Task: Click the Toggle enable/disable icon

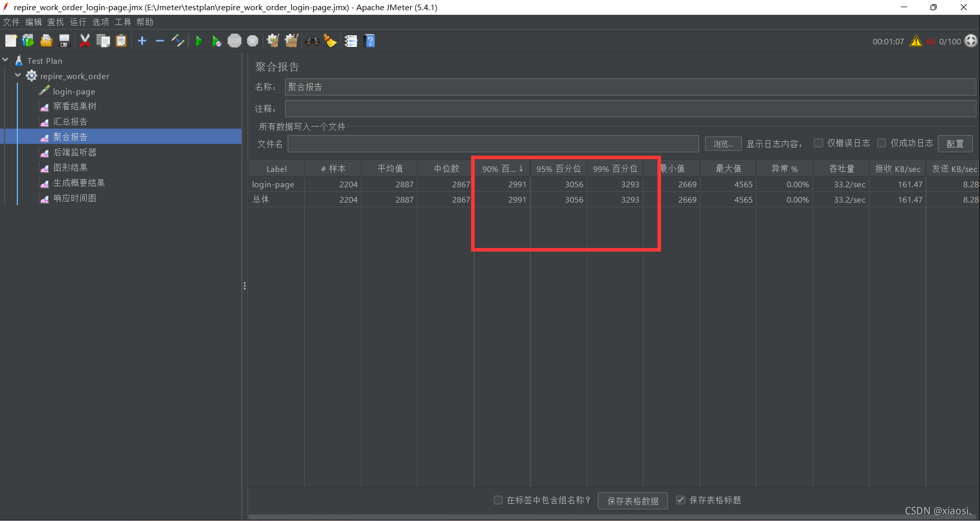Action: tap(178, 41)
